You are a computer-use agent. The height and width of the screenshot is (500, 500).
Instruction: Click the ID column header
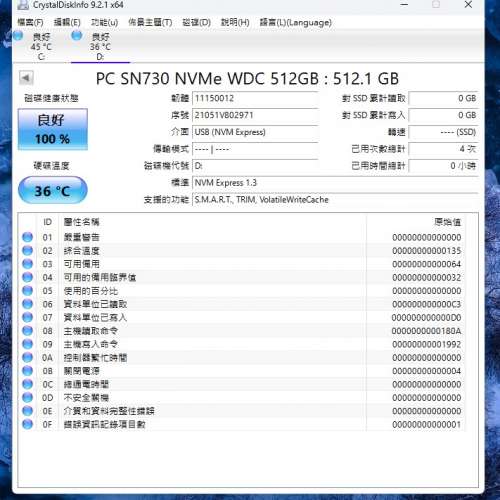pos(47,222)
